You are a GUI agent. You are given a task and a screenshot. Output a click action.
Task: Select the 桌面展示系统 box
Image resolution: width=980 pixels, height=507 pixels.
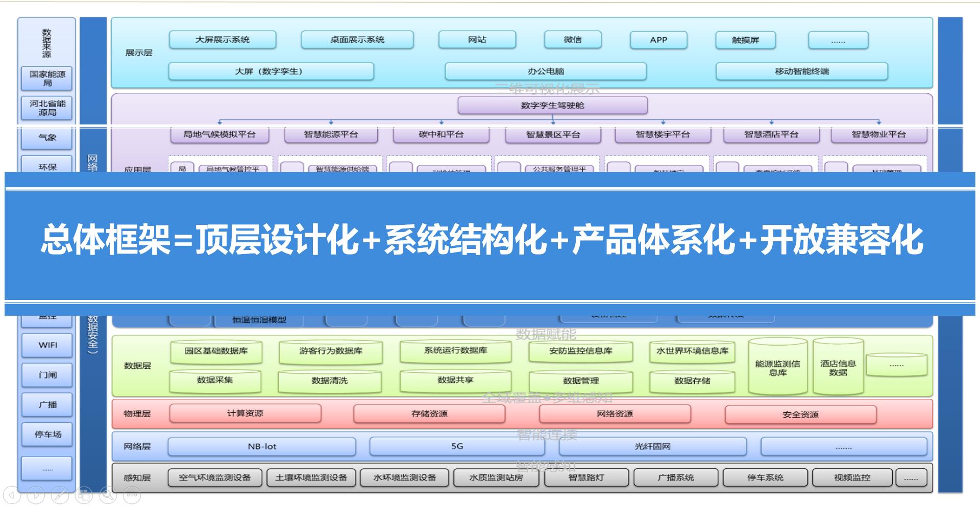click(x=357, y=40)
